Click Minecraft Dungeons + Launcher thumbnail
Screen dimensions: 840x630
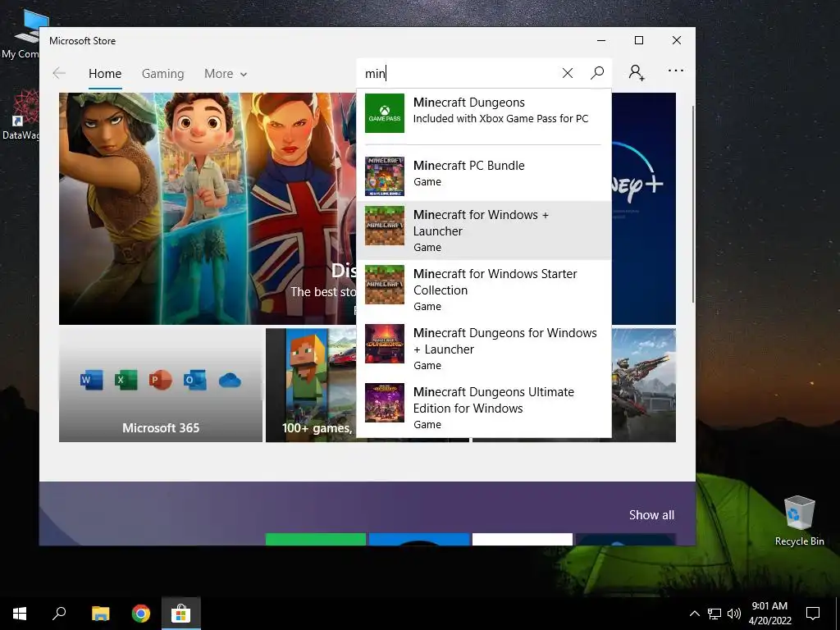click(x=385, y=344)
